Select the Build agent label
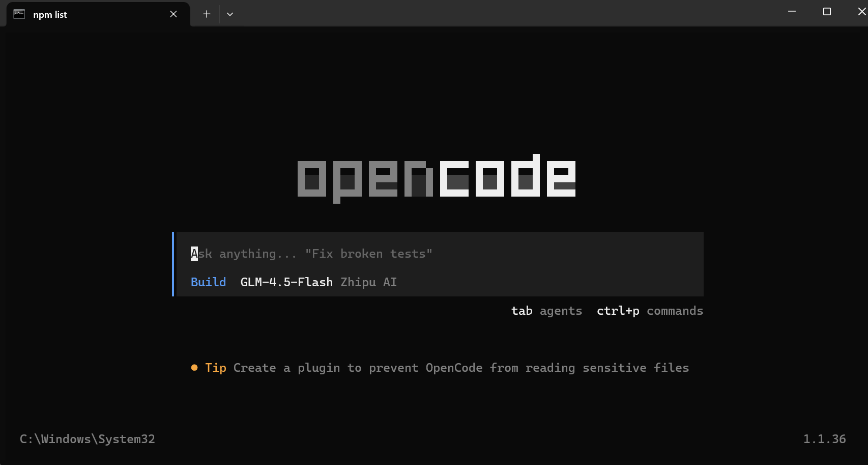 (x=208, y=282)
